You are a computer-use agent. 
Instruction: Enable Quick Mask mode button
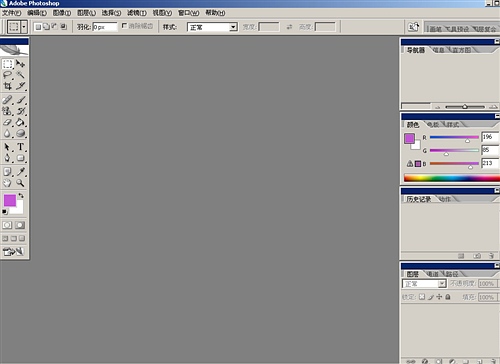[x=20, y=225]
